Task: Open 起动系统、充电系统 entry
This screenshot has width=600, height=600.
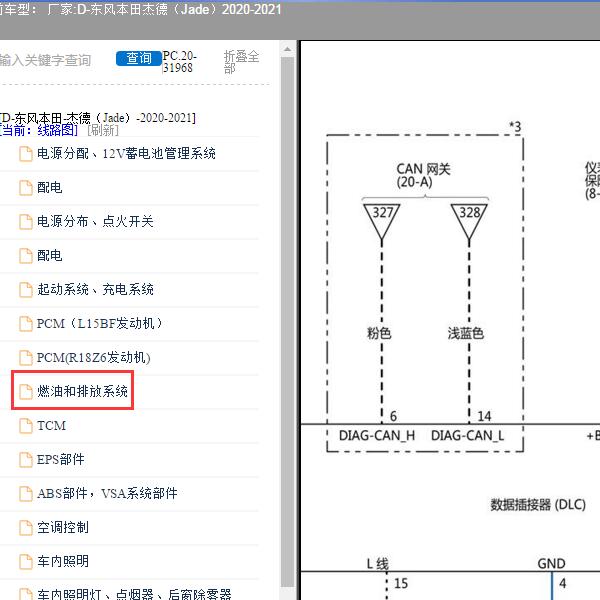Action: [95, 290]
